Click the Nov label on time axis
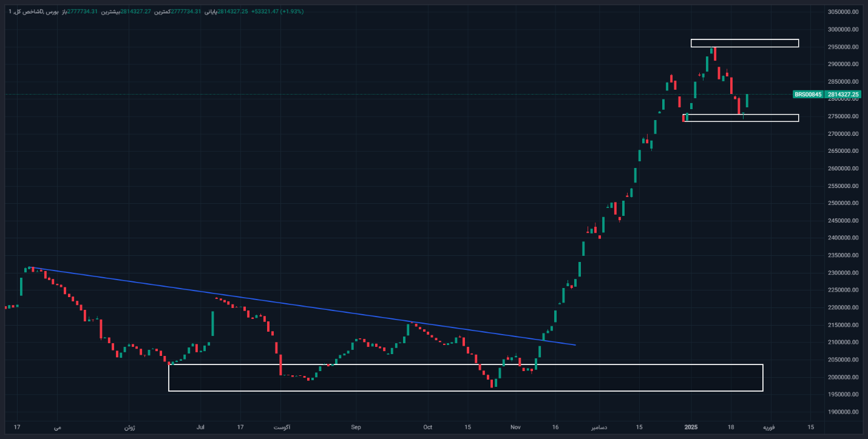868x439 pixels. point(515,427)
